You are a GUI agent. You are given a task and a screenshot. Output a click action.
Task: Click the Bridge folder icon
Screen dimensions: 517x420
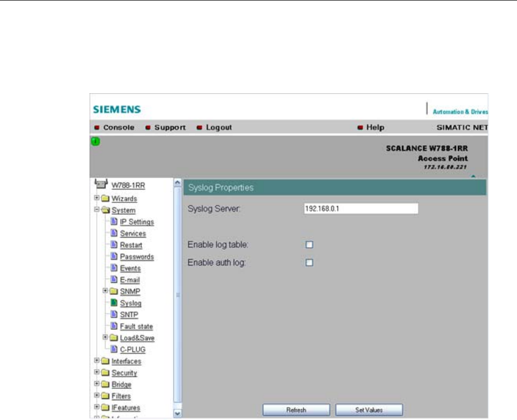pos(105,384)
